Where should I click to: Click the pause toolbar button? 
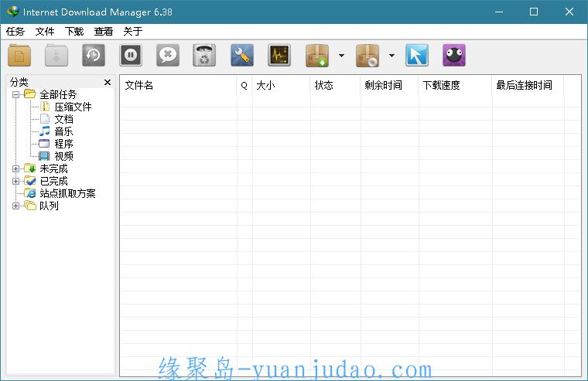[x=131, y=56]
